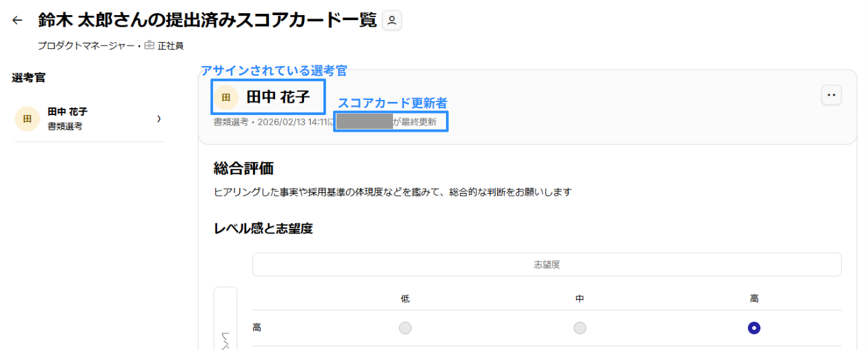The width and height of the screenshot is (868, 350).
Task: Open the scorecard more options menu
Action: tap(831, 95)
